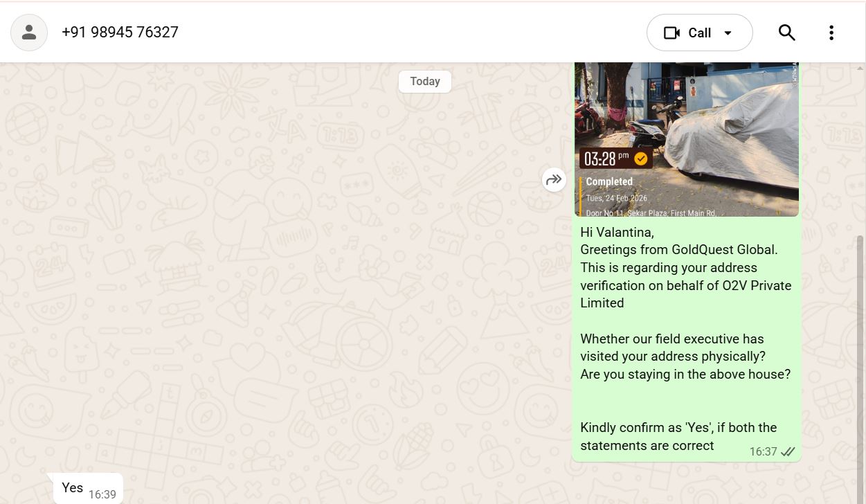This screenshot has height=504, width=866.
Task: Click the contact profile avatar icon
Action: [x=29, y=32]
